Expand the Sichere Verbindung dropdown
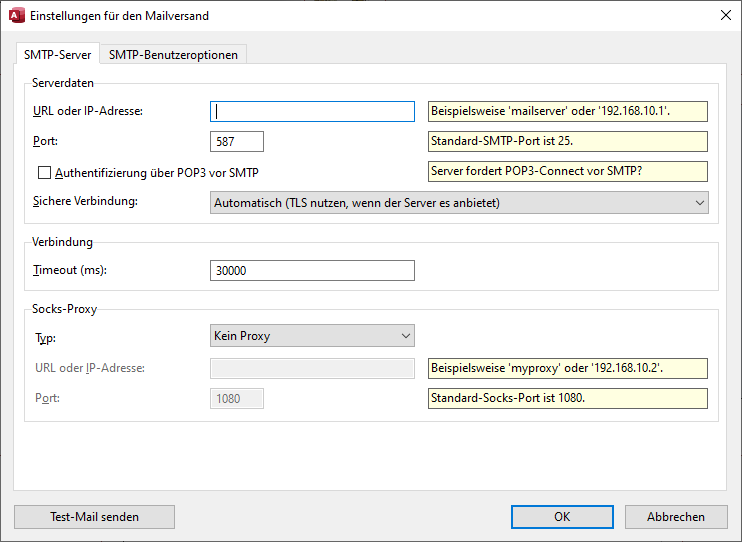 coord(460,203)
